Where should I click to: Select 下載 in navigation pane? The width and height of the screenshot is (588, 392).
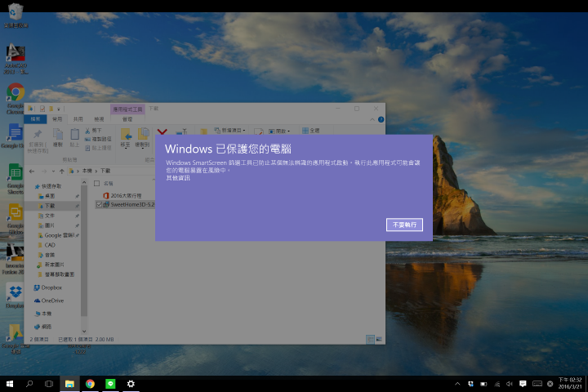pyautogui.click(x=50, y=206)
